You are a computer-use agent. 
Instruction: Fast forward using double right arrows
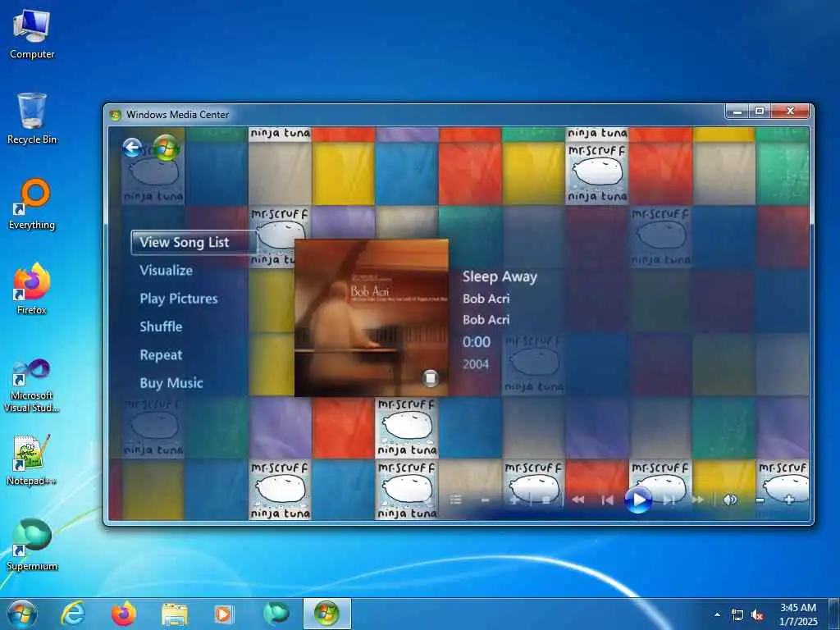697,500
